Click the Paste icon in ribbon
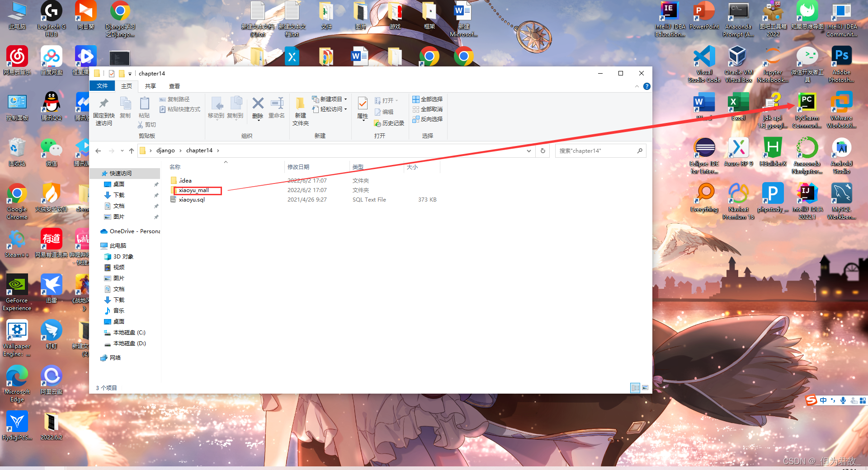 144,104
